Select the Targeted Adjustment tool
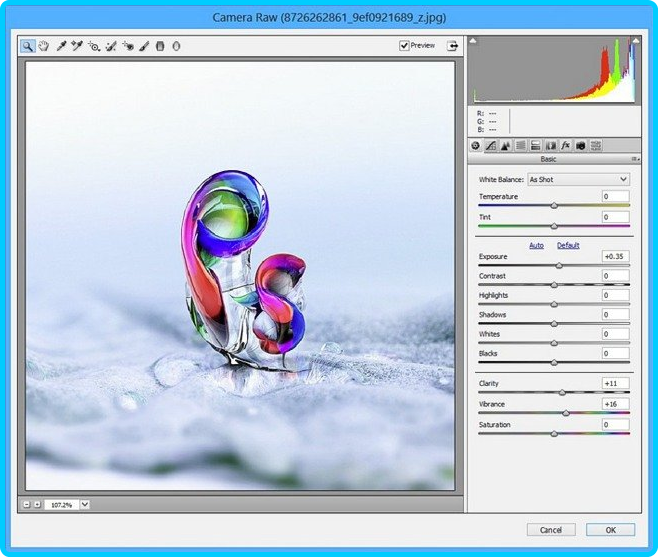 click(x=94, y=46)
